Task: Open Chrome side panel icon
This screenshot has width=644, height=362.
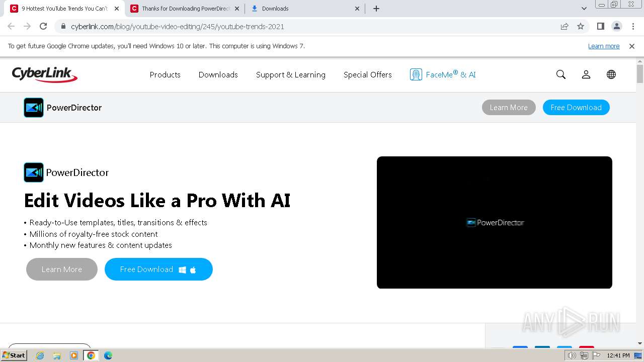Action: click(600, 26)
